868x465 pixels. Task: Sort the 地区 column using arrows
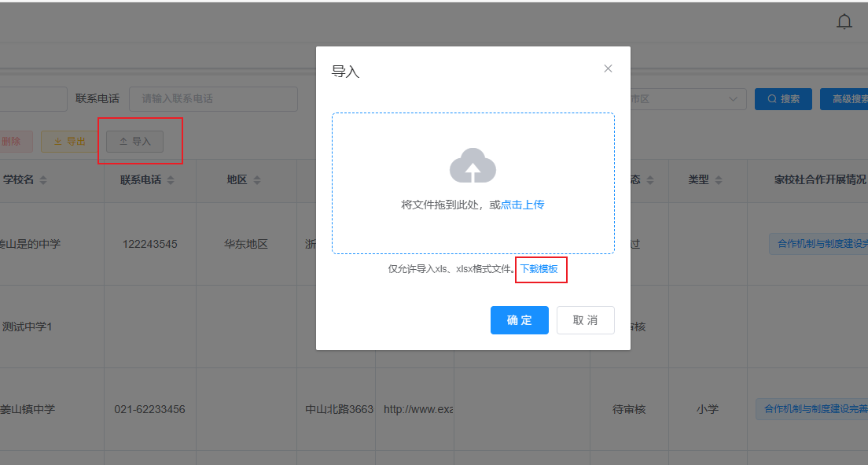257,180
